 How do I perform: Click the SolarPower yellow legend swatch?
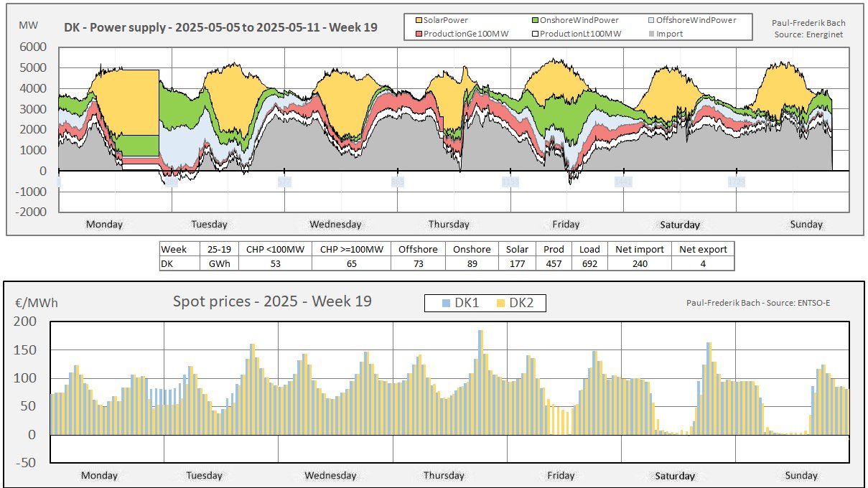(419, 21)
